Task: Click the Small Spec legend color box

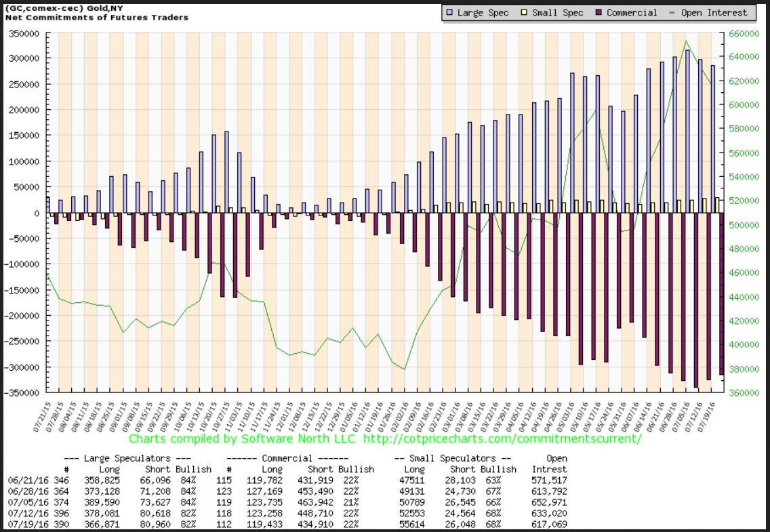Action: tap(524, 12)
